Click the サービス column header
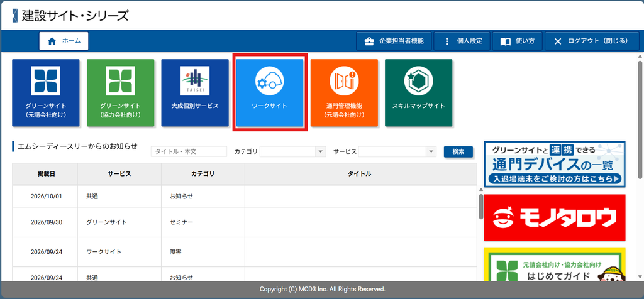Image resolution: width=644 pixels, height=299 pixels. click(119, 174)
